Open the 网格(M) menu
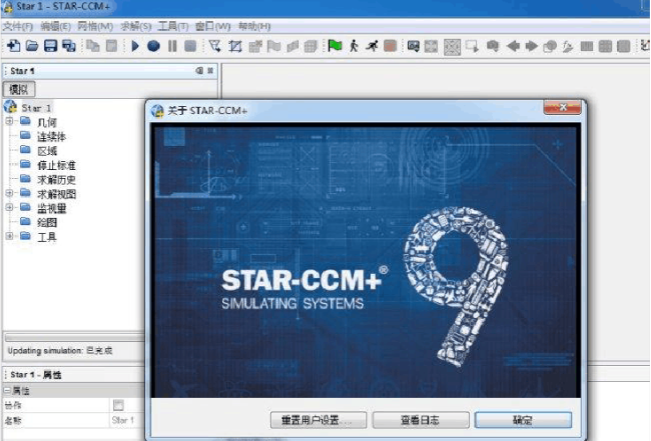The height and width of the screenshot is (441, 651). coord(95,27)
